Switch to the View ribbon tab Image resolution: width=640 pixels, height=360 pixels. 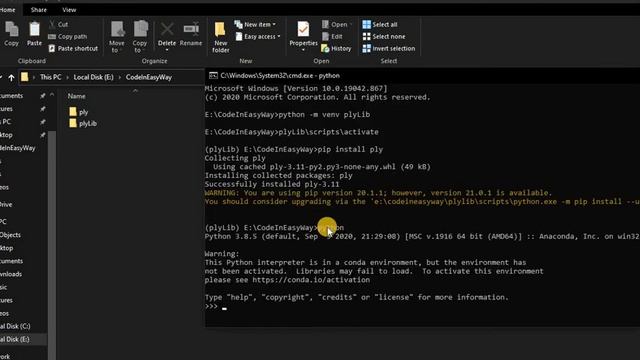click(69, 10)
